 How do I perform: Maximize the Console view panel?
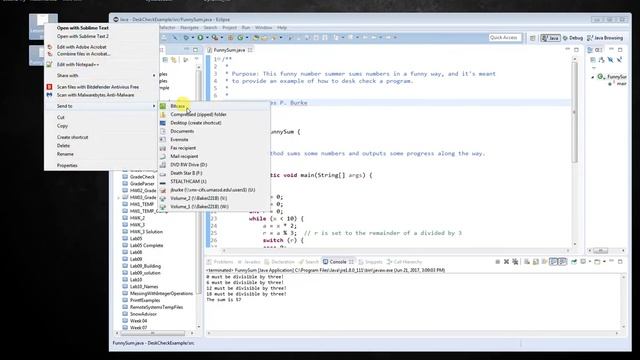pos(620,262)
